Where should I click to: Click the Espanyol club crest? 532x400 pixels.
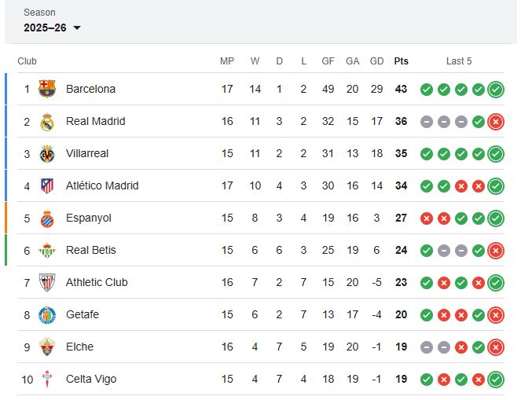47,218
